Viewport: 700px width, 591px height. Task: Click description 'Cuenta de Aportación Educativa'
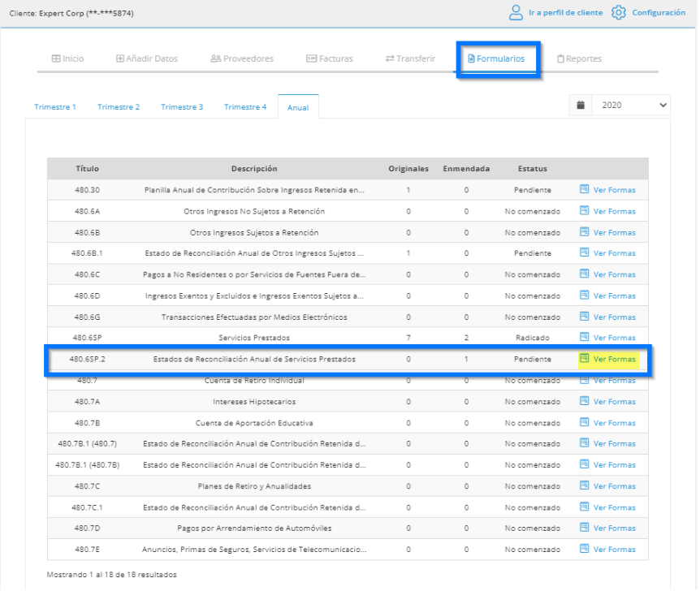[x=255, y=423]
